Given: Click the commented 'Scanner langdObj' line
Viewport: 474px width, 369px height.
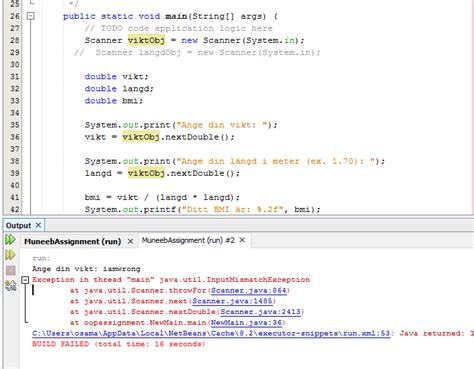Looking at the screenshot, I should pyautogui.click(x=197, y=52).
